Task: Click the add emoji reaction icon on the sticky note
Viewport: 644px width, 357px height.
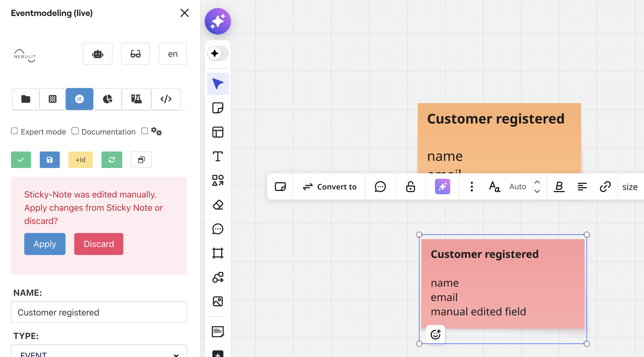Action: 435,334
